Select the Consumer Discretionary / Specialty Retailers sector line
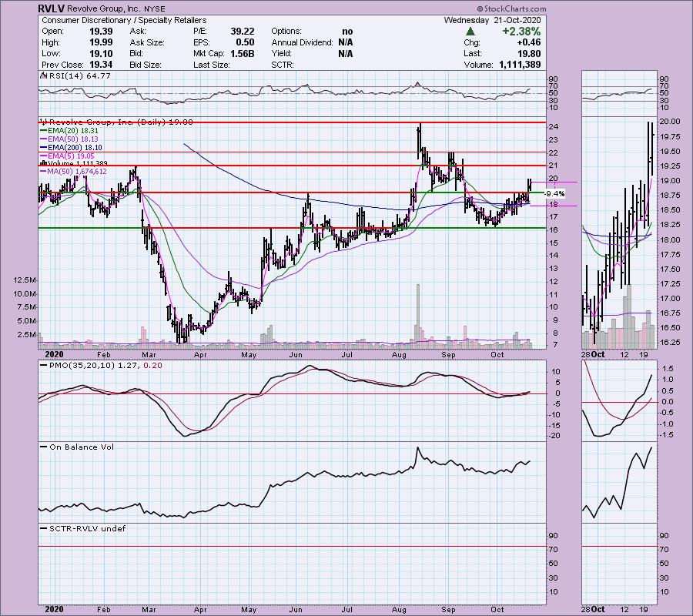This screenshot has width=693, height=616. click(124, 20)
